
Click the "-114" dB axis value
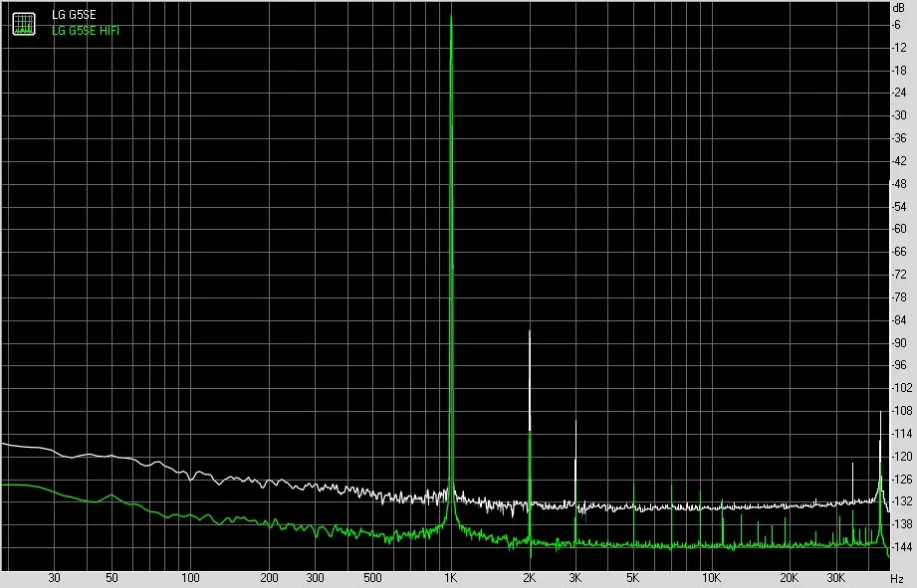tap(901, 433)
